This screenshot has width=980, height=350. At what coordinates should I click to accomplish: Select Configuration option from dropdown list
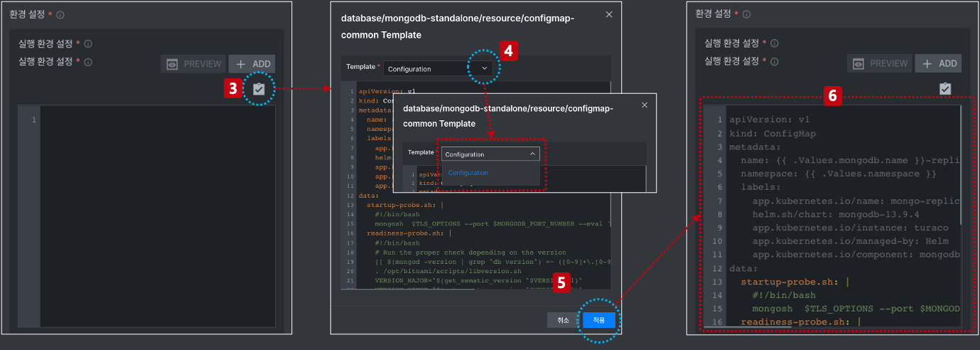coord(468,173)
